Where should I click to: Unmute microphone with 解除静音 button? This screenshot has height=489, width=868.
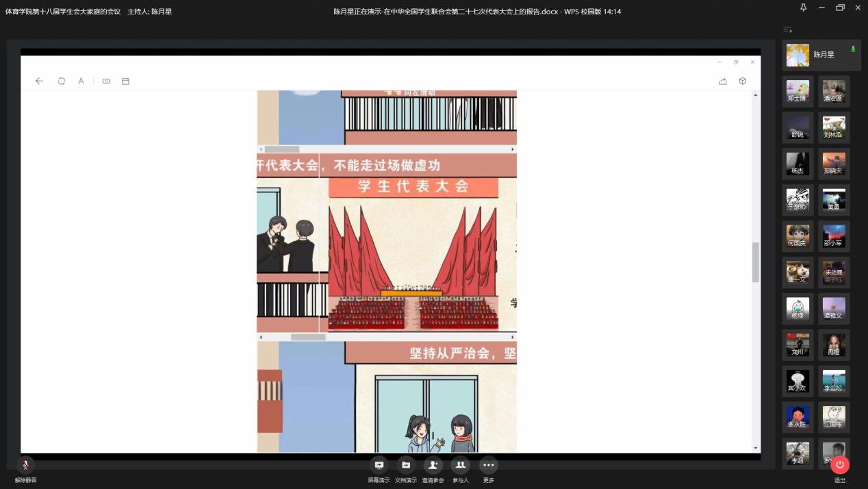(25, 466)
